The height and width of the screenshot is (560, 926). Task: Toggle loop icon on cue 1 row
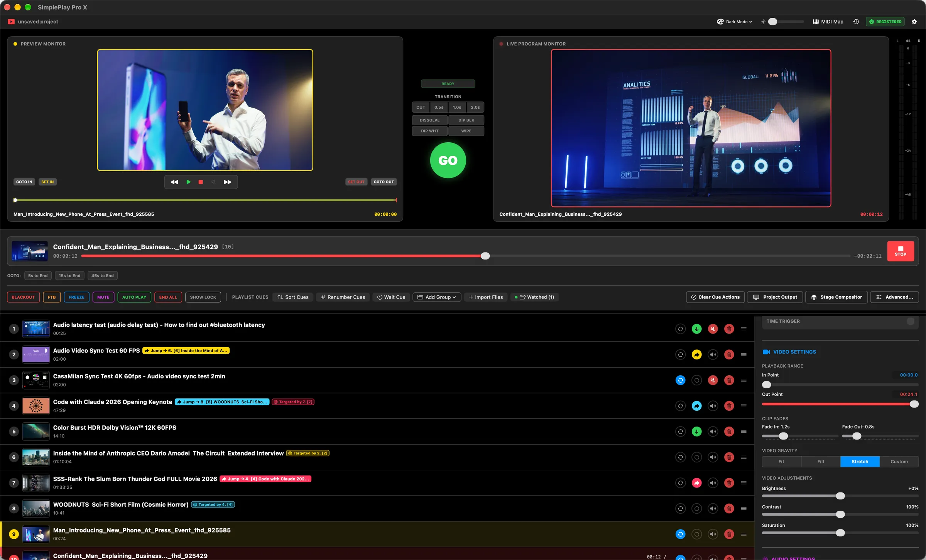(x=681, y=329)
